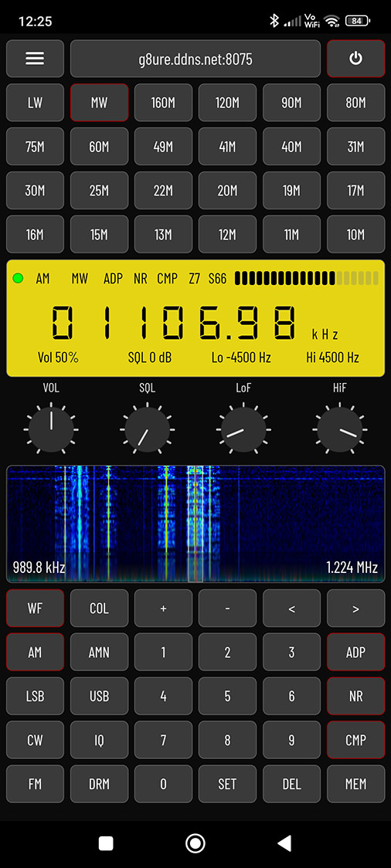Toggle ADP adaptive filter
This screenshot has height=868, width=391.
tap(355, 652)
